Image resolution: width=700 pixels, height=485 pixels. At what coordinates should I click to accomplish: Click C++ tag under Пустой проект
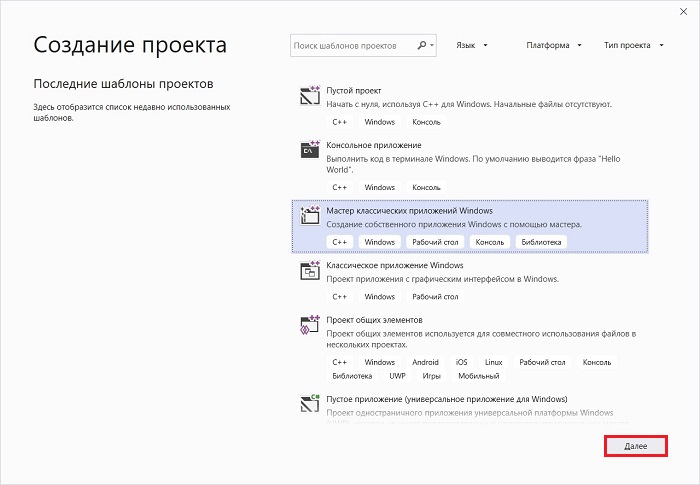pos(339,122)
